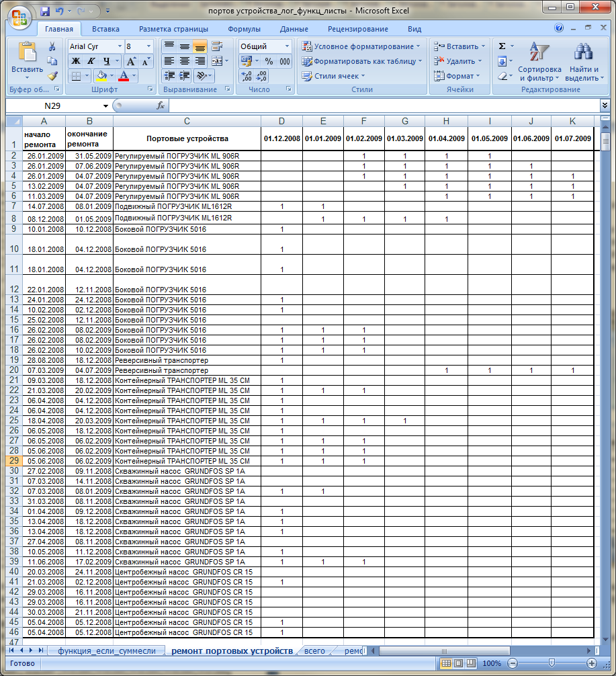The image size is (616, 676).
Task: Align text to top of cell
Action: [x=169, y=46]
